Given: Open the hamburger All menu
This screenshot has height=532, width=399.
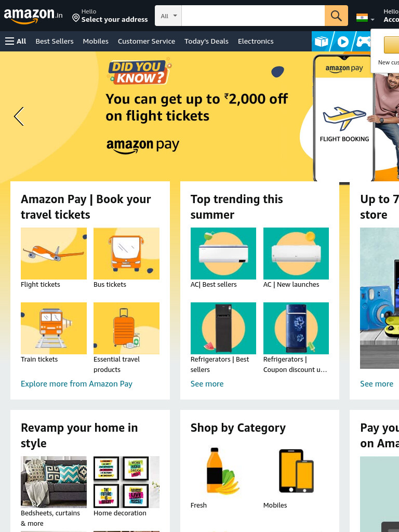Looking at the screenshot, I should (x=16, y=42).
